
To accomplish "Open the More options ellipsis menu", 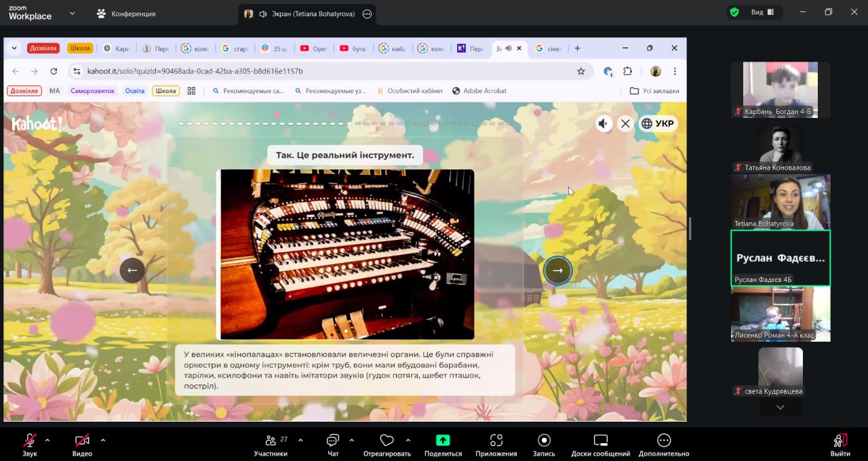I will tap(663, 441).
